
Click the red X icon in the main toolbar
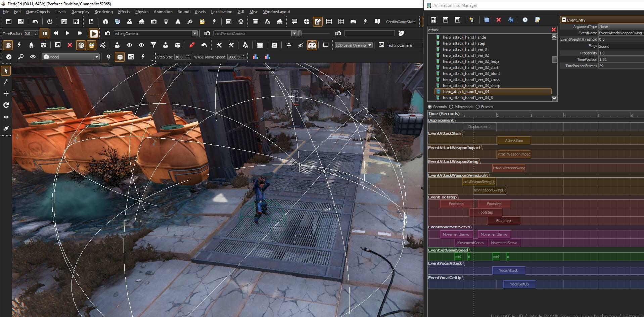coord(70,45)
